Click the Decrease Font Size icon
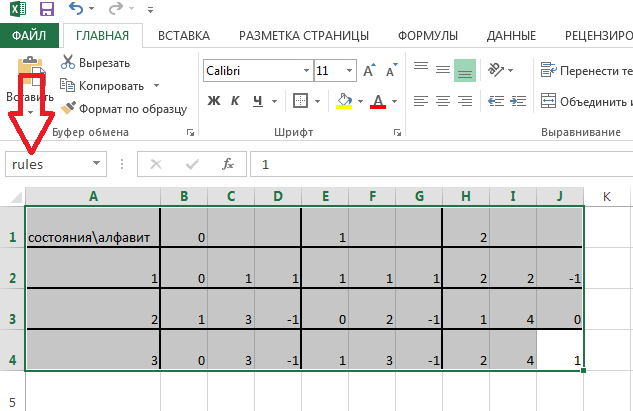The height and width of the screenshot is (411, 633). 392,70
